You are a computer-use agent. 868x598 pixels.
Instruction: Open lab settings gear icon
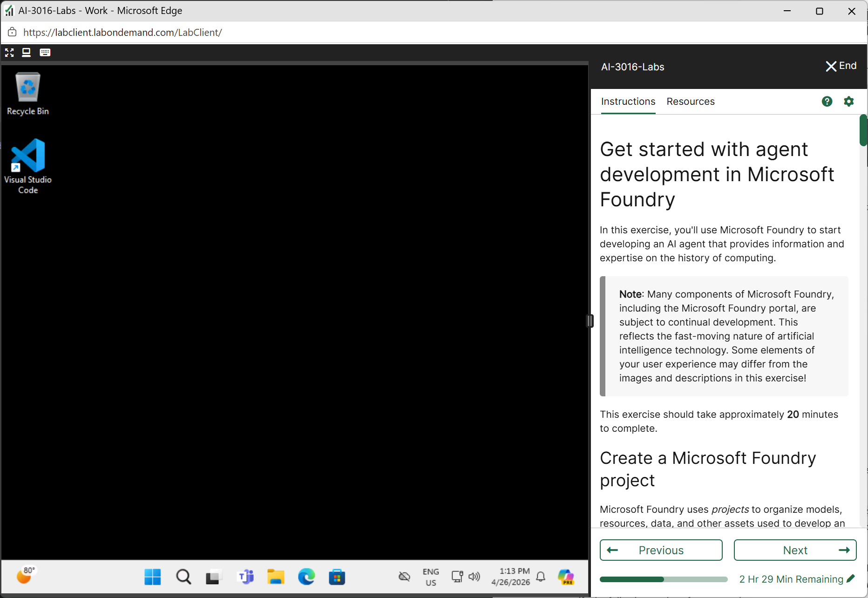click(x=849, y=102)
